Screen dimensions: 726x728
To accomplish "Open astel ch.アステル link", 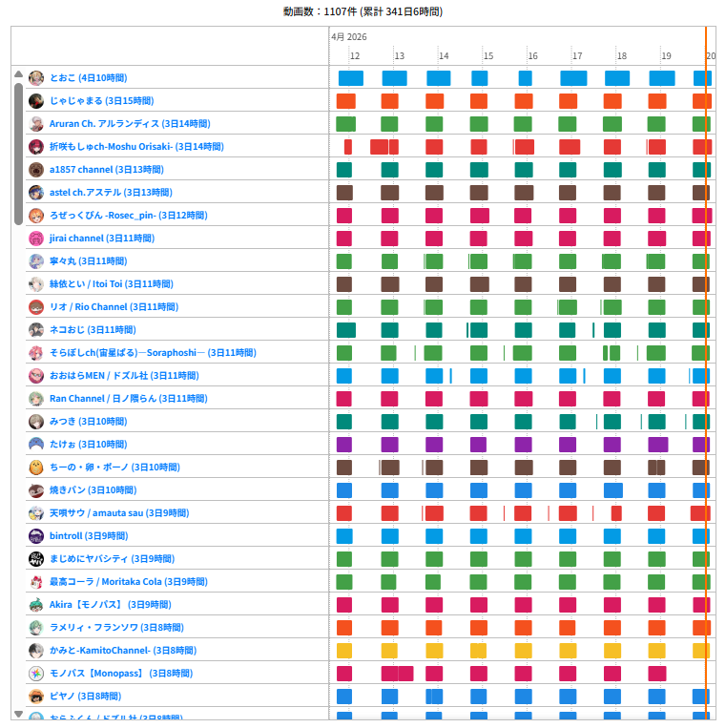I will (x=111, y=192).
